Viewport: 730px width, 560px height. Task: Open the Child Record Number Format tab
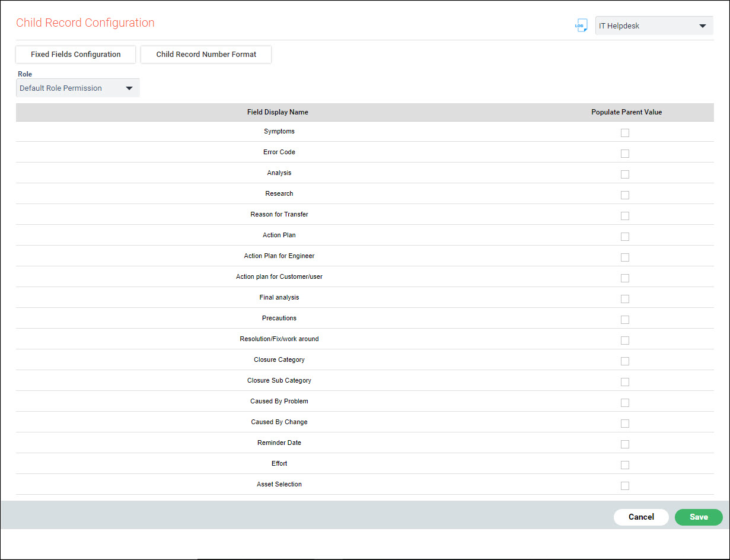pyautogui.click(x=206, y=54)
